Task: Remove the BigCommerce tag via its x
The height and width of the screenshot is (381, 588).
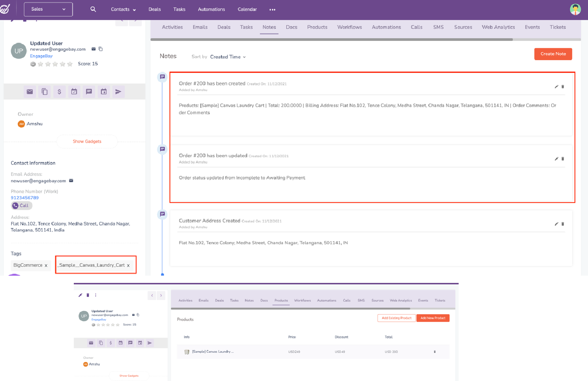Action: coord(46,265)
